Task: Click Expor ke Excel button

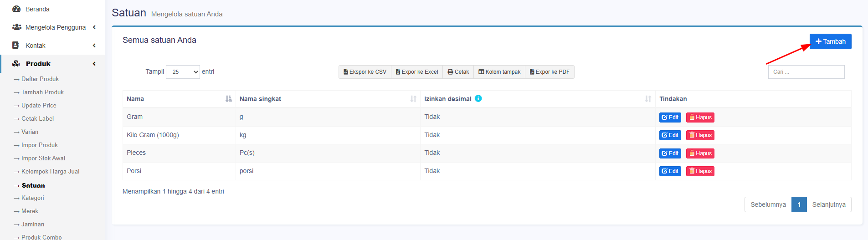Action: 417,72
